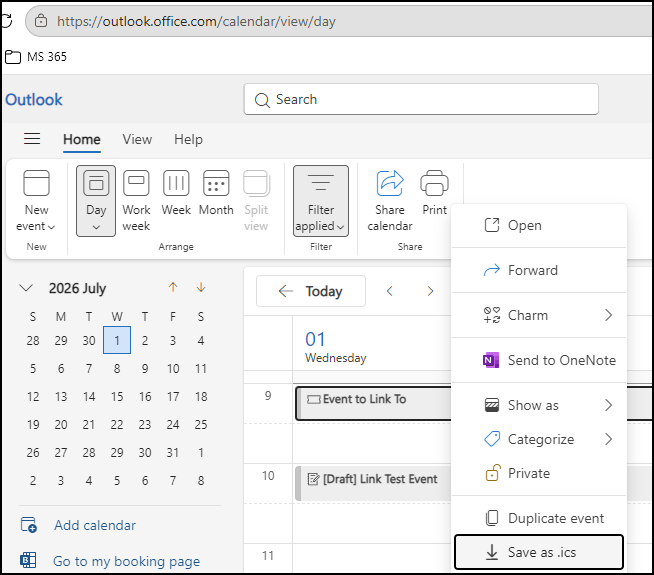Image resolution: width=654 pixels, height=575 pixels.
Task: Open the View ribbon tab
Action: 137,139
